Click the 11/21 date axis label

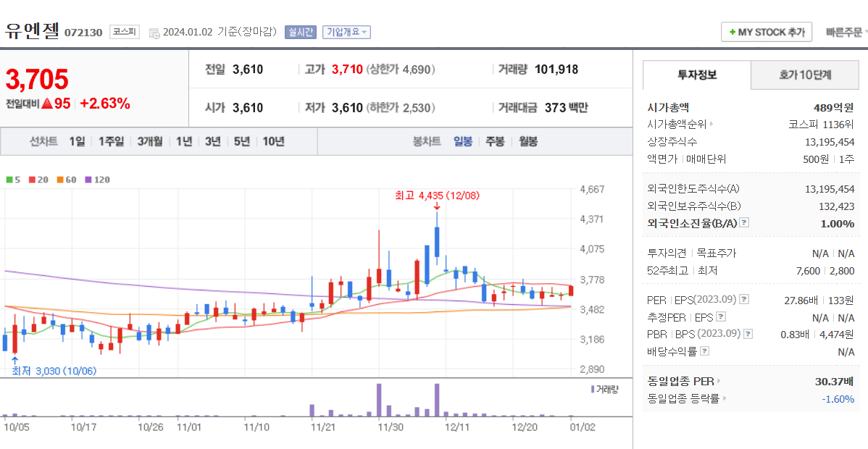tap(322, 427)
